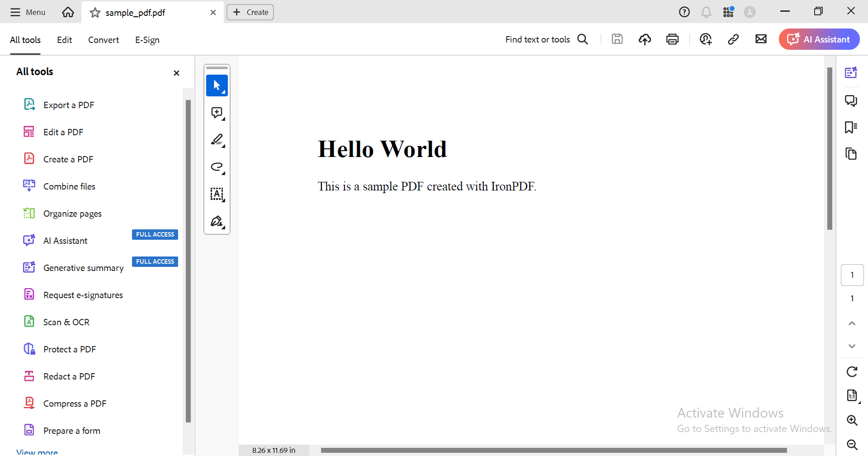
Task: Expand Menu from top left
Action: 27,12
